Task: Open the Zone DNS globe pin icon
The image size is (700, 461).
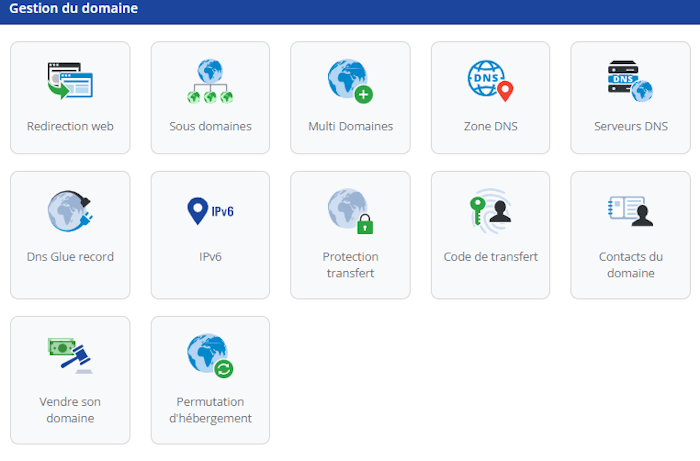Action: [x=491, y=81]
